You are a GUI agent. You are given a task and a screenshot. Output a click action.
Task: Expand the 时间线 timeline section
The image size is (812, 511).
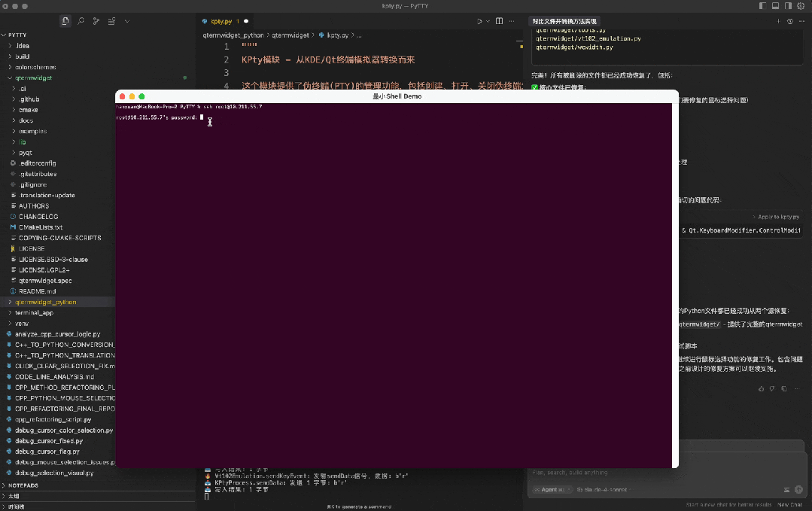16,506
